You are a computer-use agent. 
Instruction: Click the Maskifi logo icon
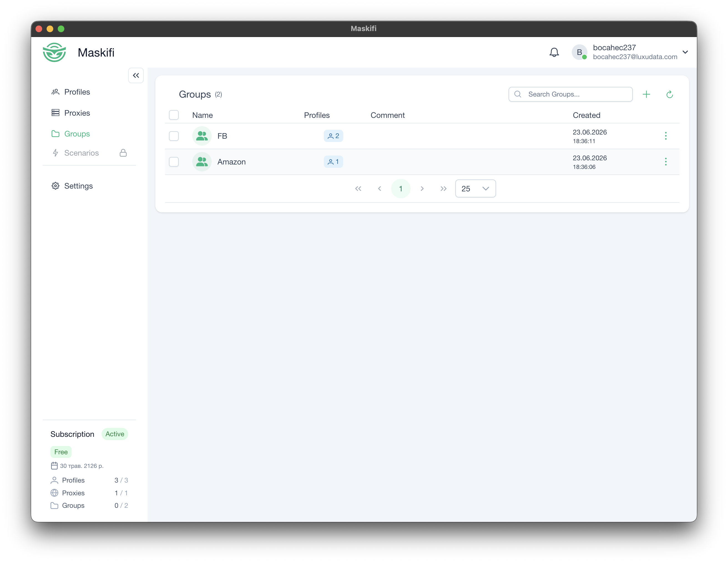point(54,52)
